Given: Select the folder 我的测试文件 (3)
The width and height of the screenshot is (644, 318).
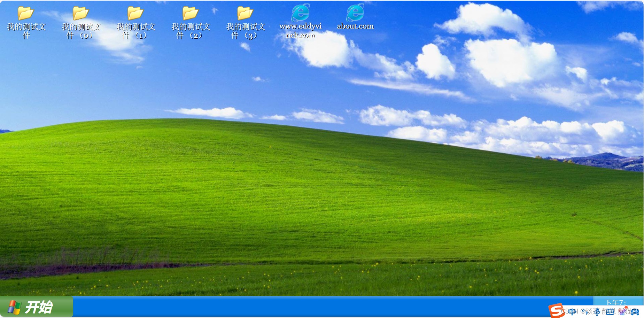Looking at the screenshot, I should point(245,22).
